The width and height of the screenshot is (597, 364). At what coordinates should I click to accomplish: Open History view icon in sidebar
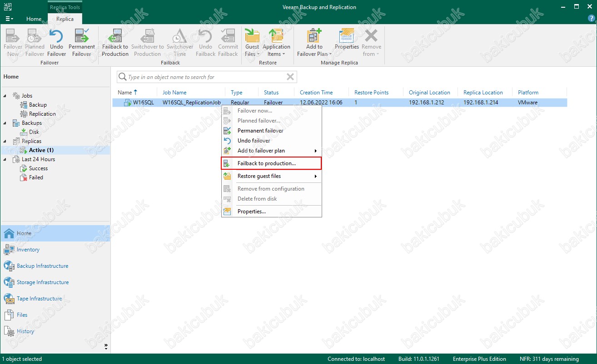[x=9, y=331]
